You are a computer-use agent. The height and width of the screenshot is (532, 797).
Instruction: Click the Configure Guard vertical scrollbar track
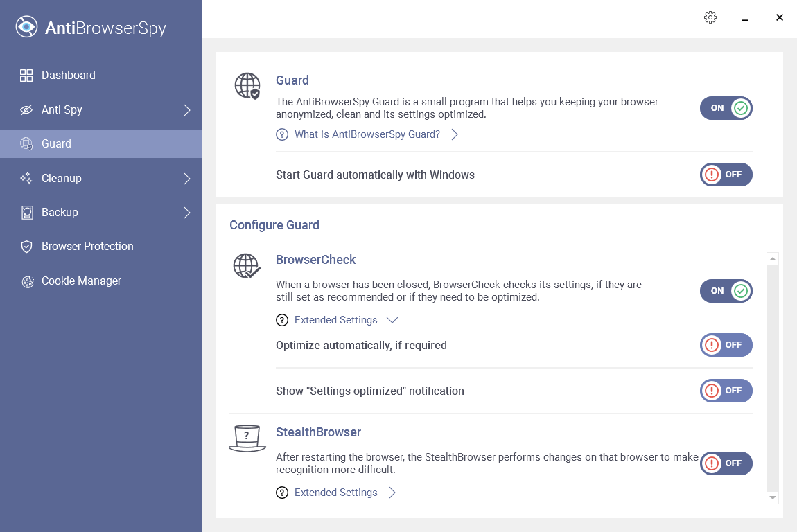click(773, 378)
